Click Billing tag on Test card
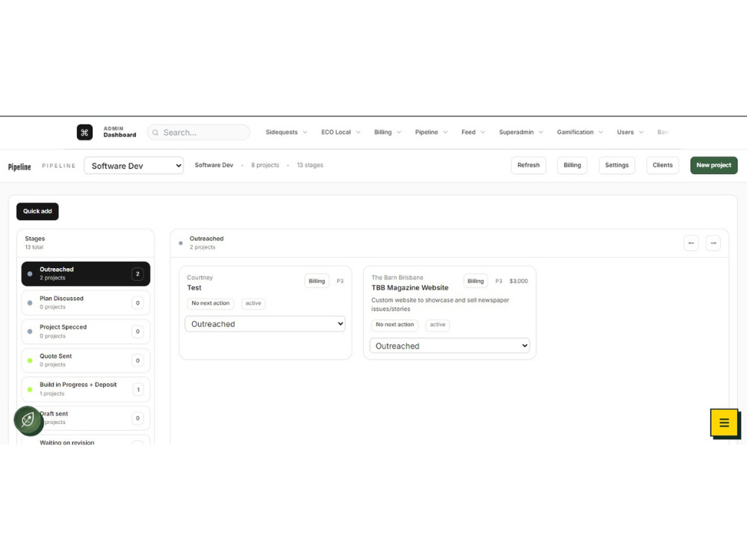Viewport: 747px width, 560px height. click(317, 281)
